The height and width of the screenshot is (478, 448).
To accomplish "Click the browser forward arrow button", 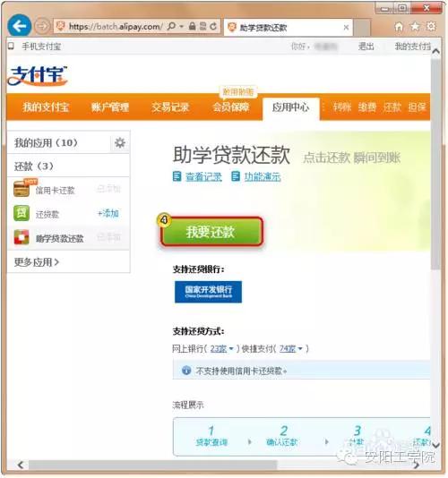I will 42,27.
